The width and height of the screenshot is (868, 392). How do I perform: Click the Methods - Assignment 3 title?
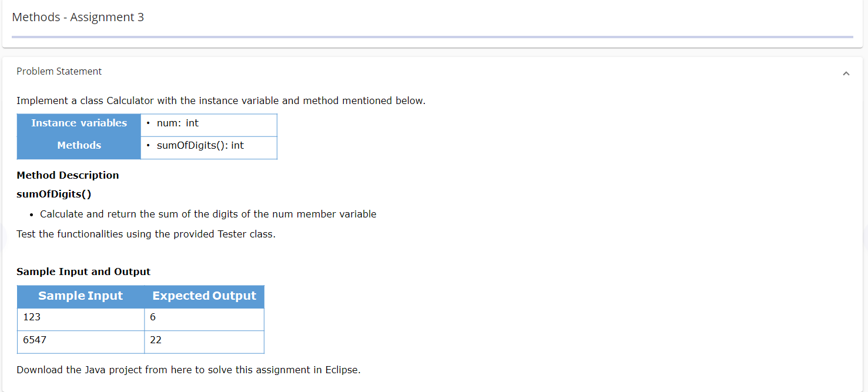[78, 17]
